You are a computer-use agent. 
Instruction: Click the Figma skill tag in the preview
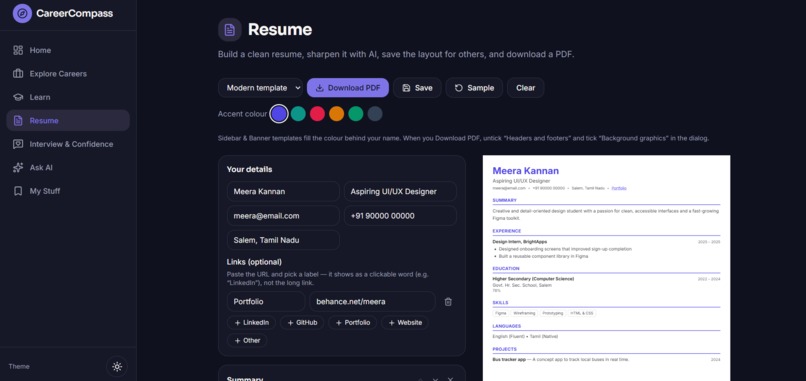[x=501, y=313]
